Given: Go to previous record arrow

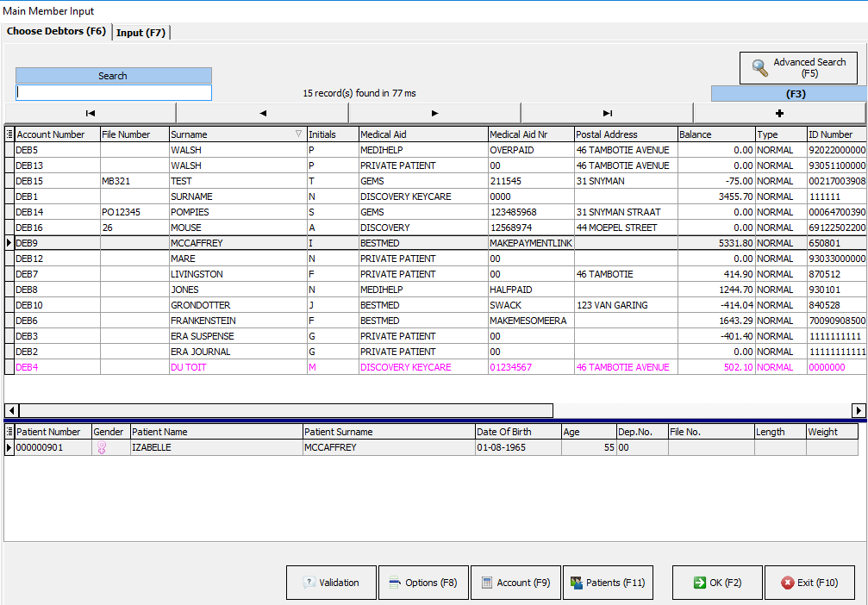Looking at the screenshot, I should [x=262, y=113].
